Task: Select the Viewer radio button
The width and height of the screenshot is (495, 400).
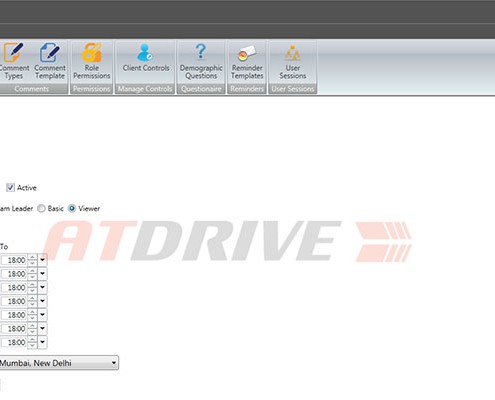Action: click(x=72, y=209)
